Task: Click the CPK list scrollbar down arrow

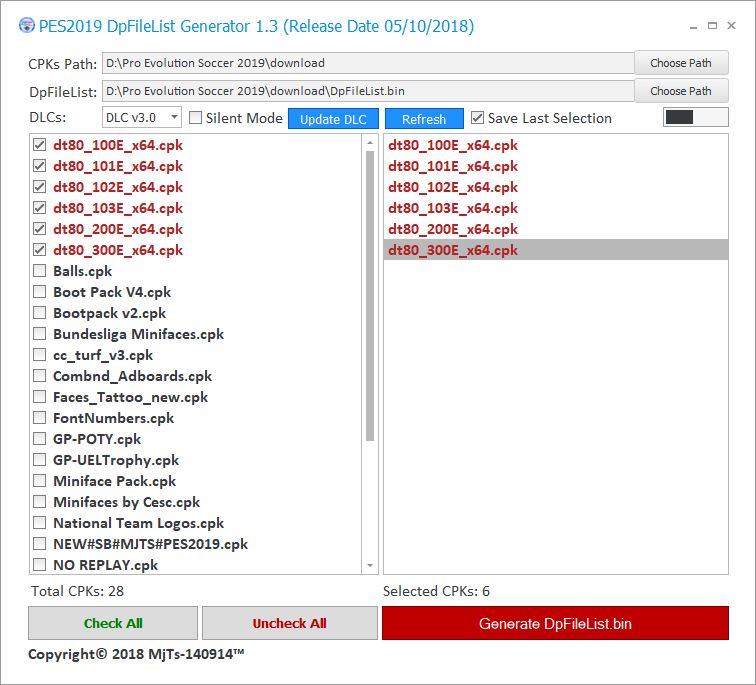Action: pyautogui.click(x=370, y=565)
